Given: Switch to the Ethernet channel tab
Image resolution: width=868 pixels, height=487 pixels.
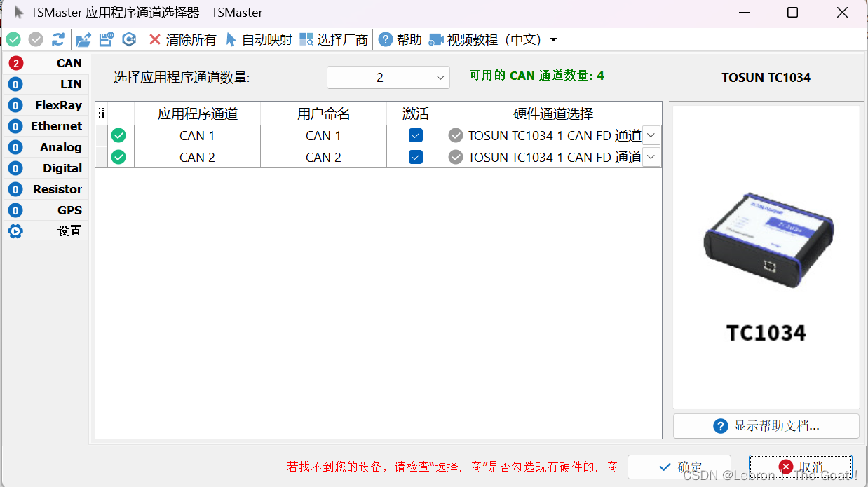Looking at the screenshot, I should (x=46, y=126).
